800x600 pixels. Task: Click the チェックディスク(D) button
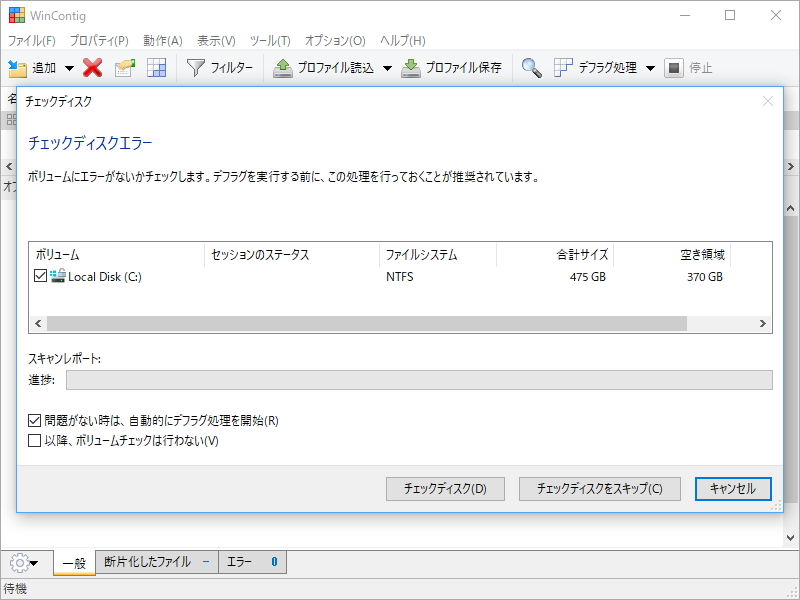445,489
